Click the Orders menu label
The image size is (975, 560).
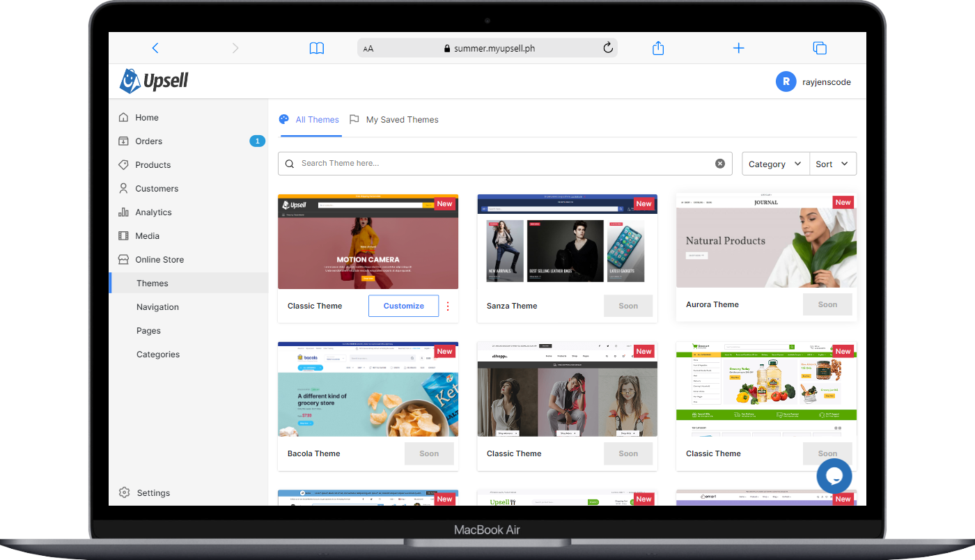[148, 141]
